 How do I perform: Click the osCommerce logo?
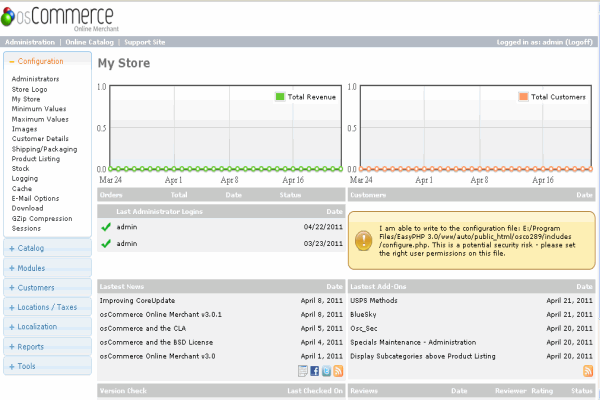tap(60, 18)
